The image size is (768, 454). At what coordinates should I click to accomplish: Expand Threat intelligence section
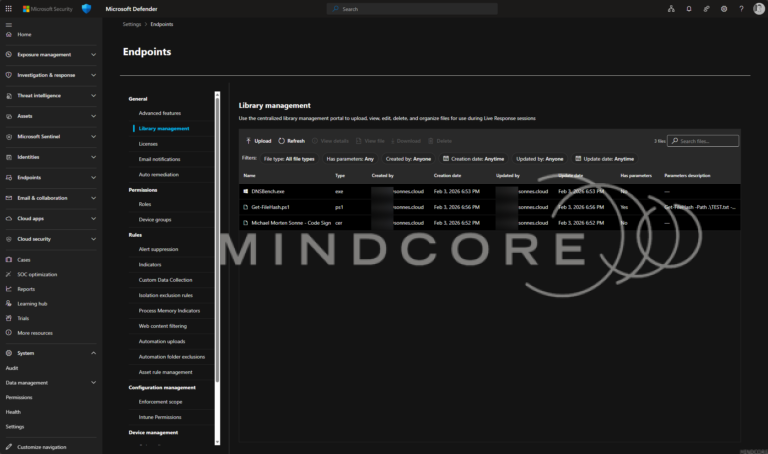pyautogui.click(x=51, y=96)
